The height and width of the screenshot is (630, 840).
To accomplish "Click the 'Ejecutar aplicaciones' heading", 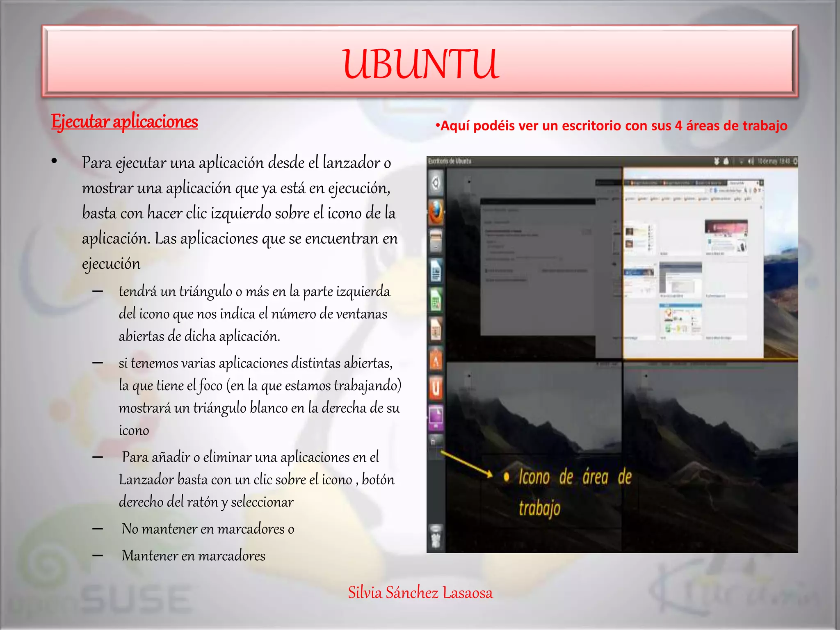I will (125, 122).
